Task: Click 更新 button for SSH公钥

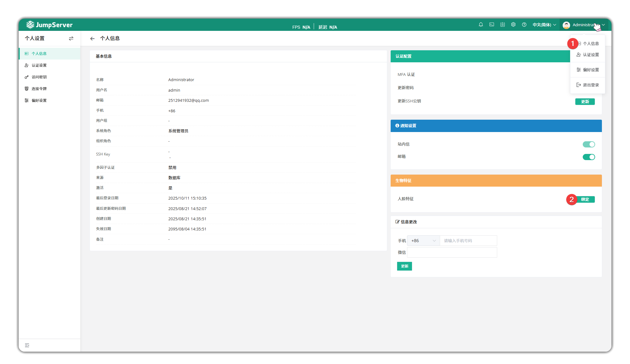Action: click(x=585, y=101)
